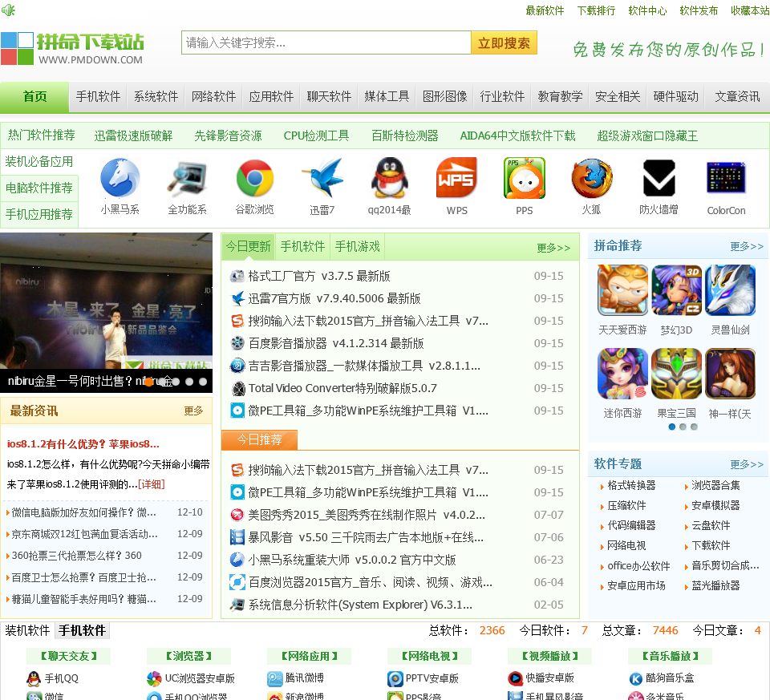Image resolution: width=770 pixels, height=700 pixels.
Task: Click 更多>> in 拼命推荐 panel
Action: 747,246
